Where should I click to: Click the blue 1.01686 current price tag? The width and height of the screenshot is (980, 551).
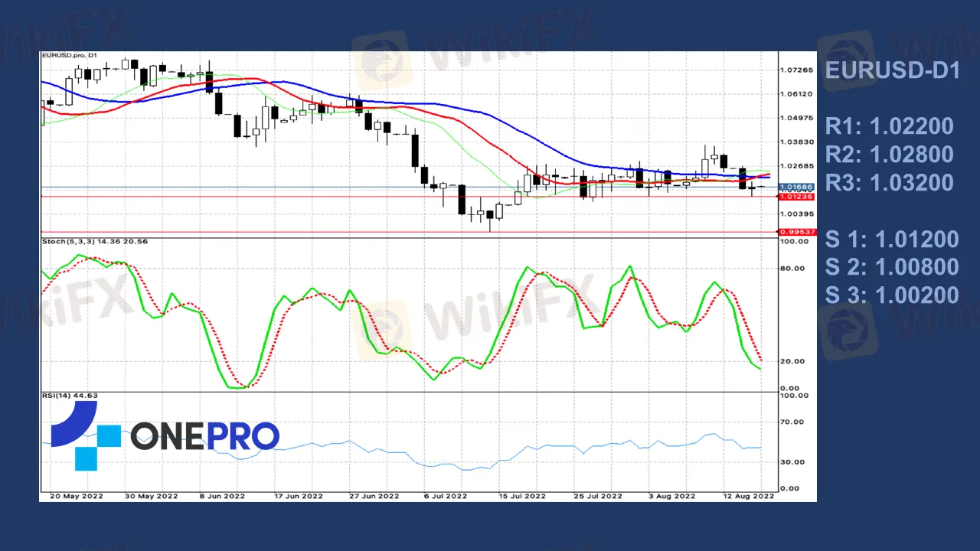[795, 187]
